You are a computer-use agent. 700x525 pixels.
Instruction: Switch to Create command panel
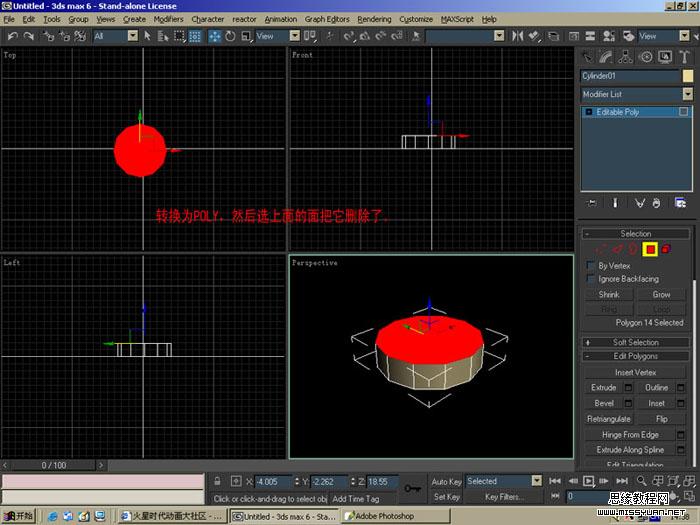pyautogui.click(x=587, y=57)
